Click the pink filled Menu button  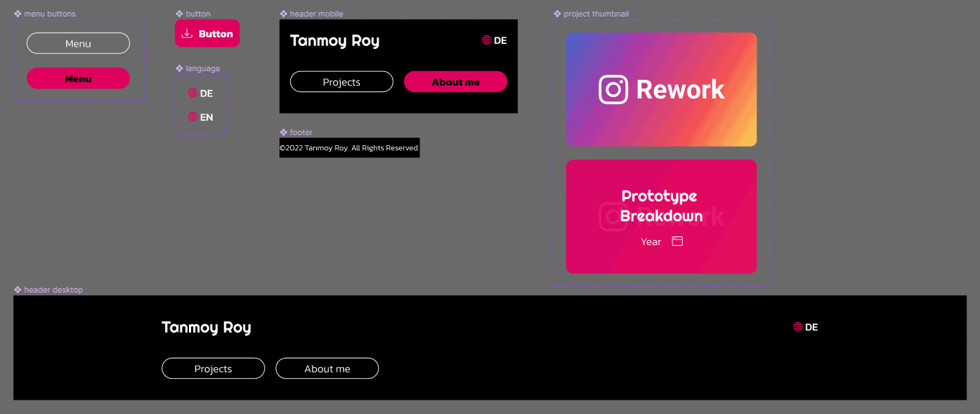click(x=78, y=78)
